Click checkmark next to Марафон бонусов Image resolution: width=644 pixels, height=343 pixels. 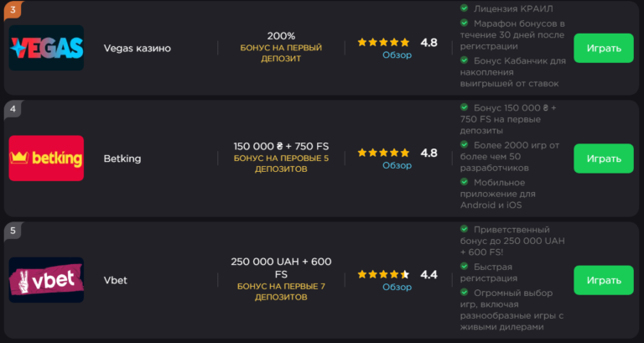tap(465, 23)
